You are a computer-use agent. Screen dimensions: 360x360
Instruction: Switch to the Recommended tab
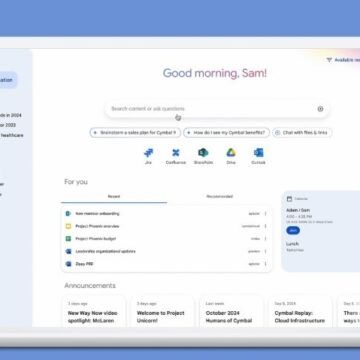pos(219,197)
